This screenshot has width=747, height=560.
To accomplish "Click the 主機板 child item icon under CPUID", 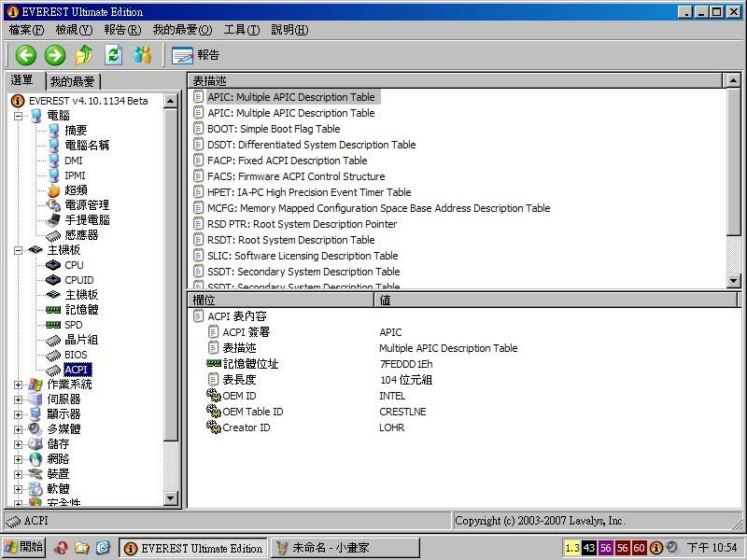I will 53,295.
